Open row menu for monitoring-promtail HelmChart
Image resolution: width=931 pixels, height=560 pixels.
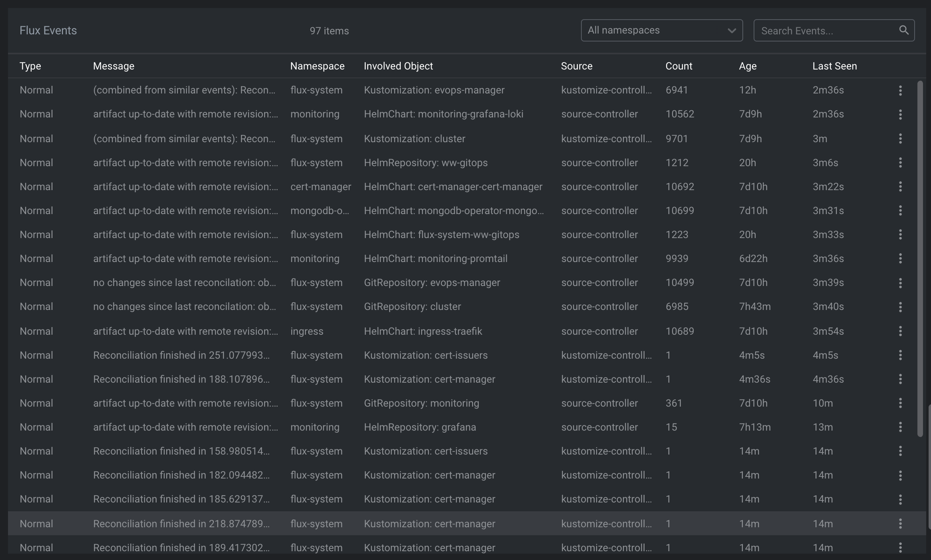pyautogui.click(x=900, y=258)
